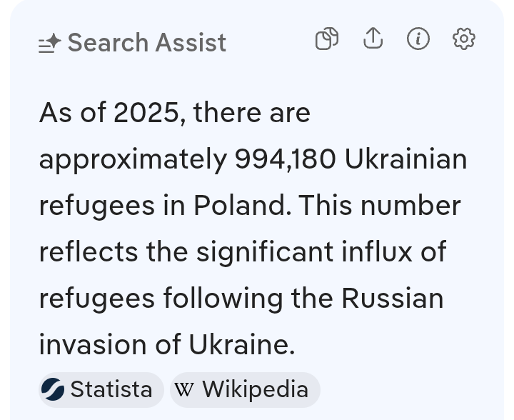The height and width of the screenshot is (420, 514).
Task: Open the Wikipedia source link
Action: (x=255, y=389)
